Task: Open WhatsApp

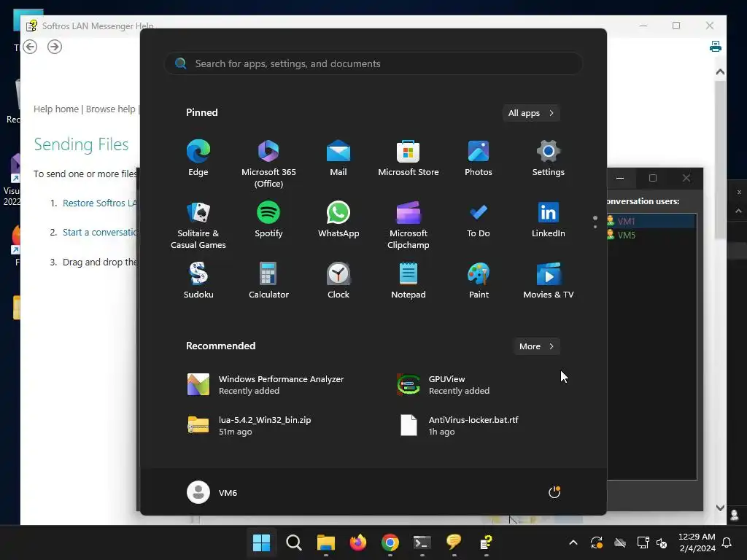Action: 338,219
